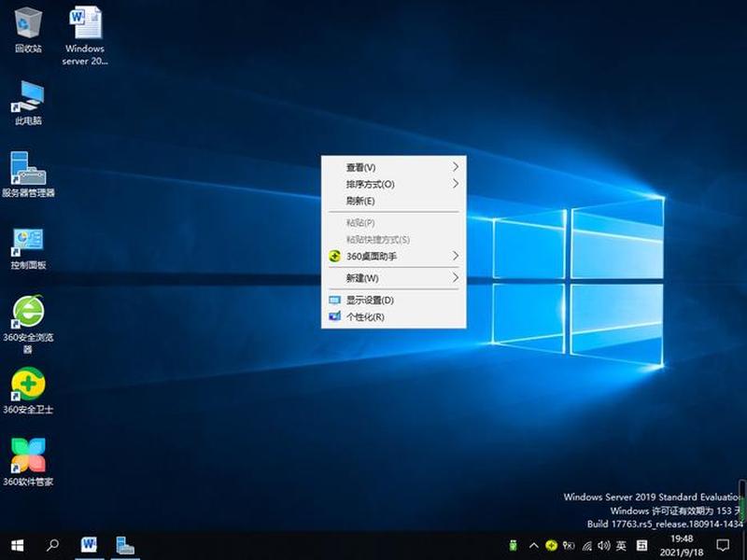747x560 pixels.
Task: Show hidden tray icons with the caret
Action: [534, 546]
